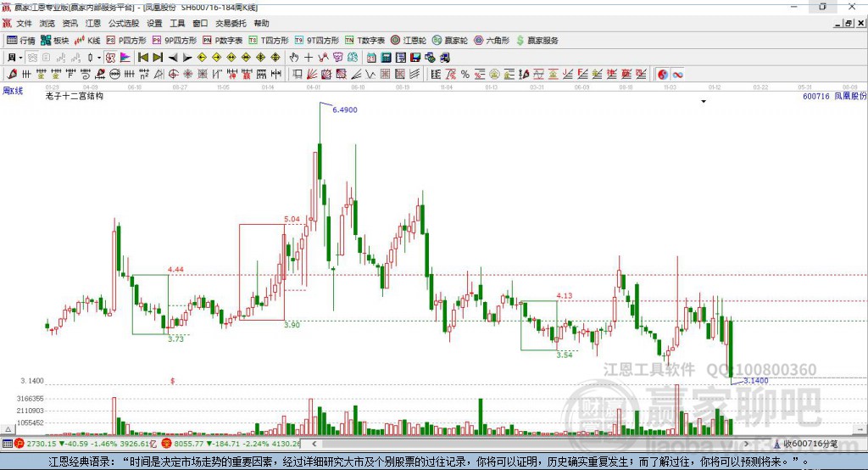Click the 老子十二宫结构 chart label
Screen dimensions: 868x470
point(75,97)
